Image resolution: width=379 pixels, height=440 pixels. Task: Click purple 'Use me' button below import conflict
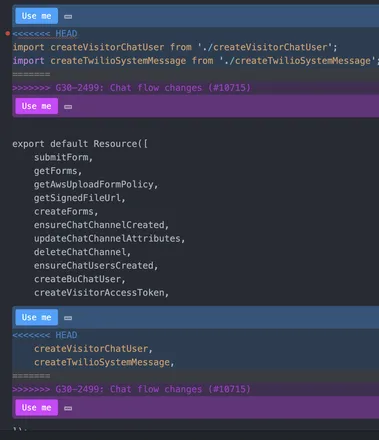tap(37, 106)
